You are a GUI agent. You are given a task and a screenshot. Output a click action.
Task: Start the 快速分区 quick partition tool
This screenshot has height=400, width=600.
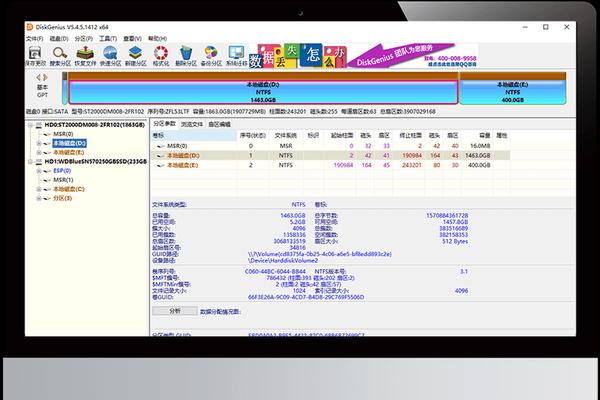110,56
